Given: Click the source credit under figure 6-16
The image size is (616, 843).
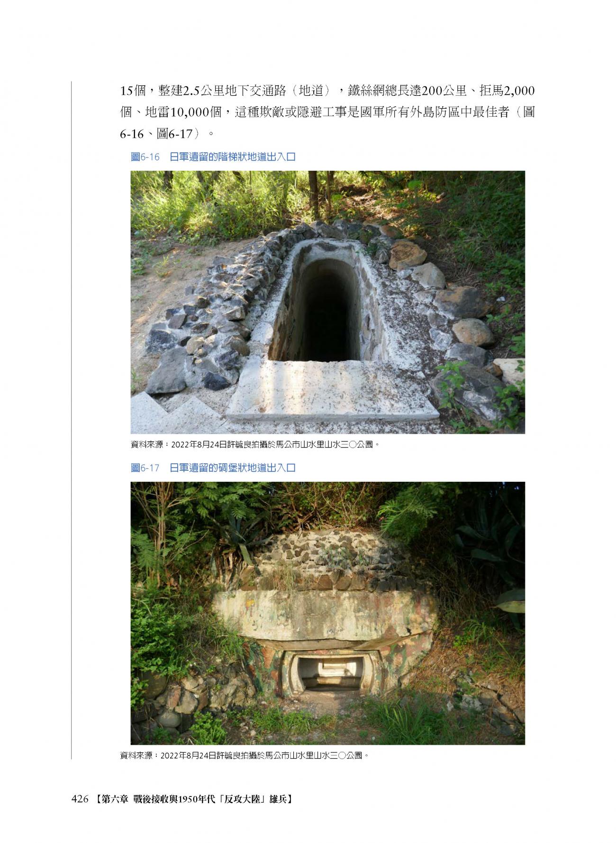Looking at the screenshot, I should [255, 445].
